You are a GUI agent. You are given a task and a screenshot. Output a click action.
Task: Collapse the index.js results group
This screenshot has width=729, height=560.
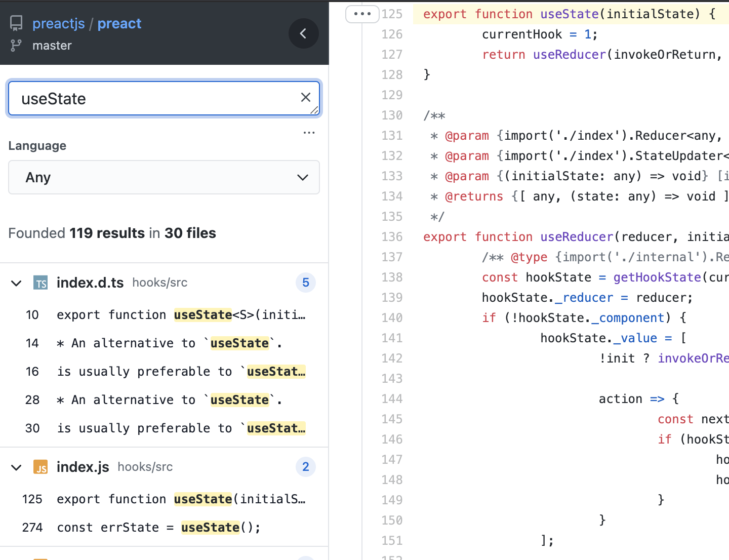tap(16, 467)
